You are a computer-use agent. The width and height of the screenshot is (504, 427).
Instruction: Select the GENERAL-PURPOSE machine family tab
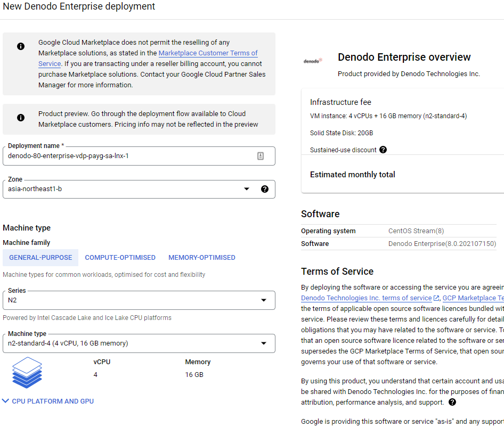click(40, 258)
